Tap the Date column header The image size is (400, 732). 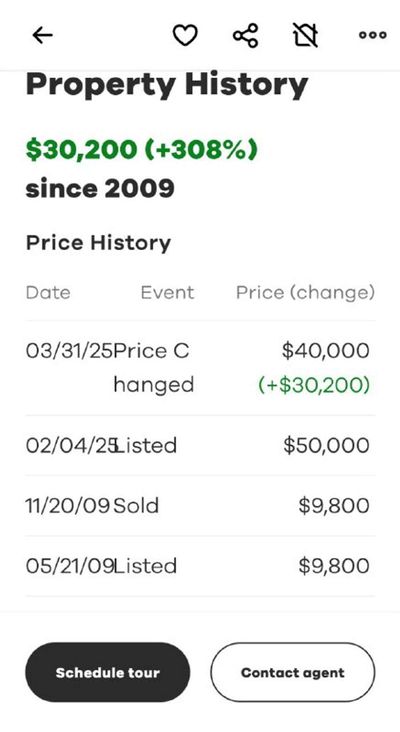pyautogui.click(x=48, y=293)
